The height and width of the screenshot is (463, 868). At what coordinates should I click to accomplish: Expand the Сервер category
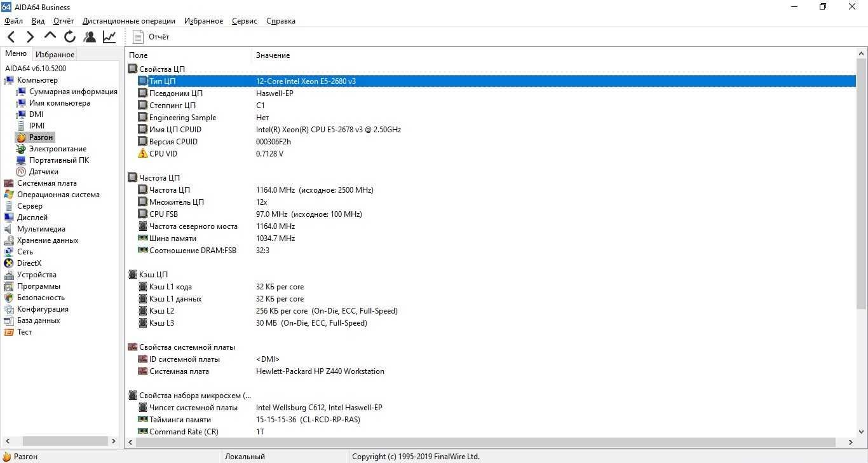[29, 206]
